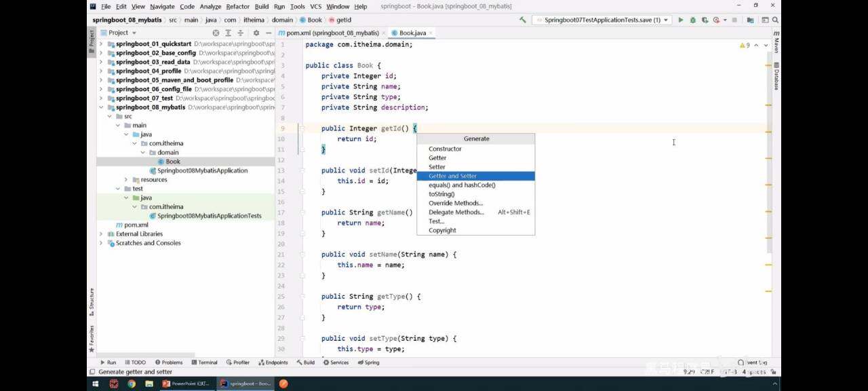Choose equals() and hashCode() in Generate popup
Image resolution: width=868 pixels, height=391 pixels.
475,185
